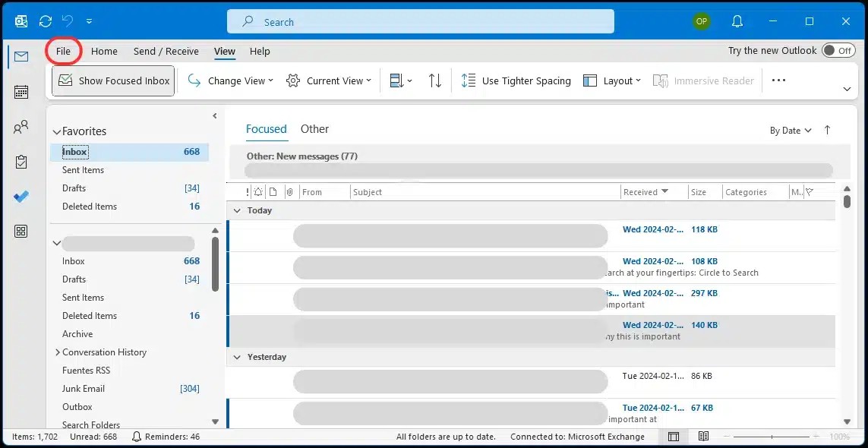Open the Message Preview dropdown icon

click(x=401, y=80)
